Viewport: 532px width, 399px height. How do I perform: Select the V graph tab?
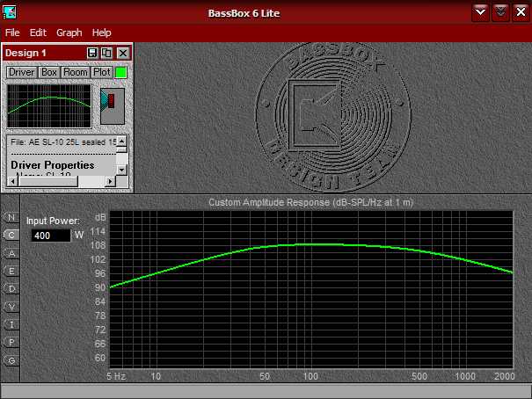[11, 307]
